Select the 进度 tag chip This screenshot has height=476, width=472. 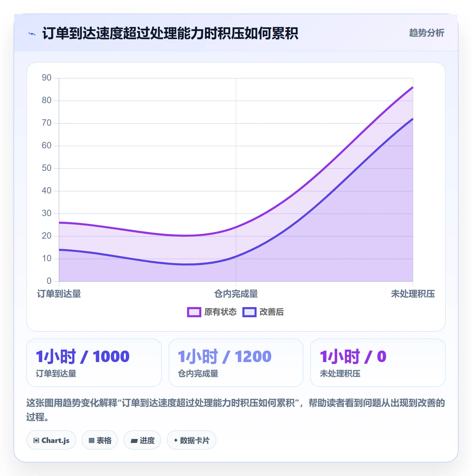pos(142,440)
